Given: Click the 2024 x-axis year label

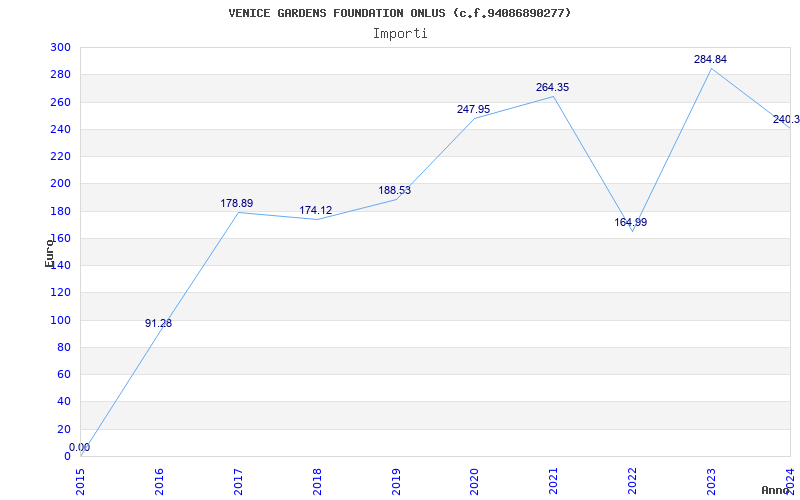Looking at the screenshot, I should coord(790,482).
